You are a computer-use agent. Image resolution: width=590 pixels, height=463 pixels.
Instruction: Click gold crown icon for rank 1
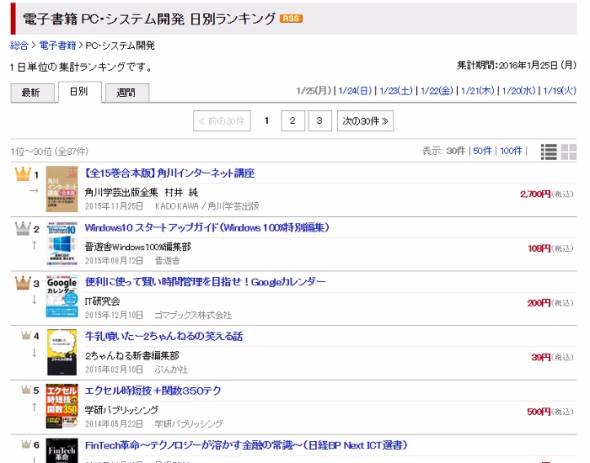23,174
